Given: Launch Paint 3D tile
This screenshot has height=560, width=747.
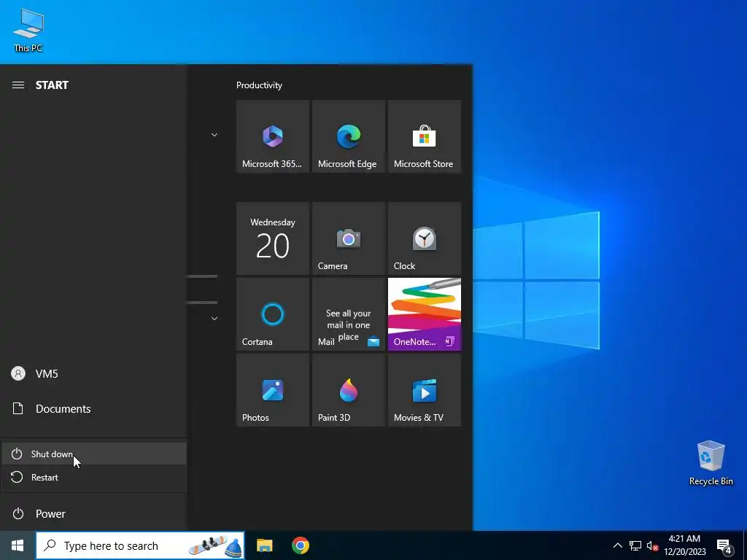Looking at the screenshot, I should coord(349,390).
